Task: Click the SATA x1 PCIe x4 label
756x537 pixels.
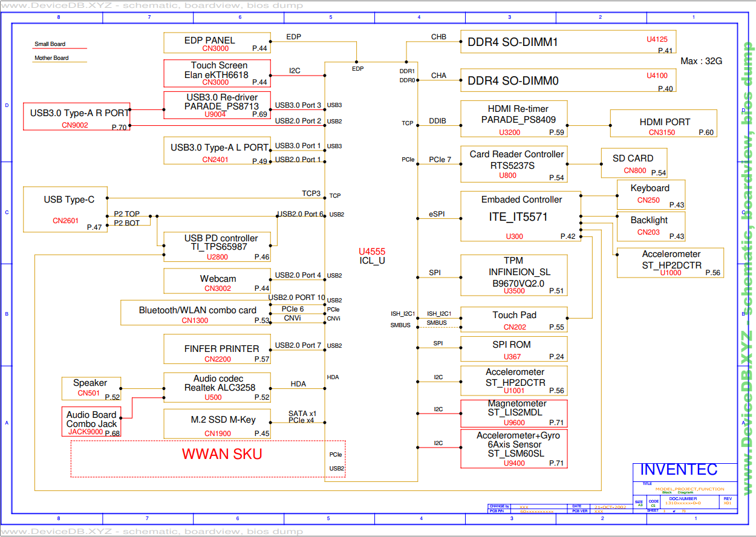Action: tap(302, 417)
